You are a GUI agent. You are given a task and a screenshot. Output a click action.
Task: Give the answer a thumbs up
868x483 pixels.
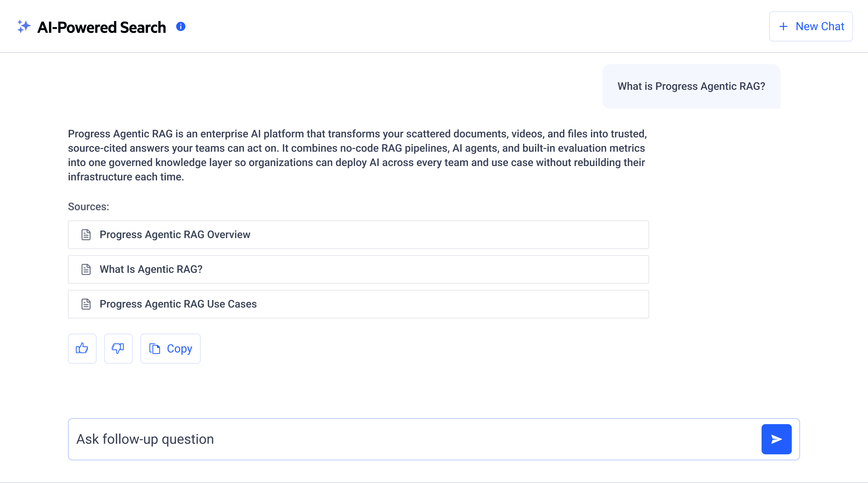click(82, 348)
